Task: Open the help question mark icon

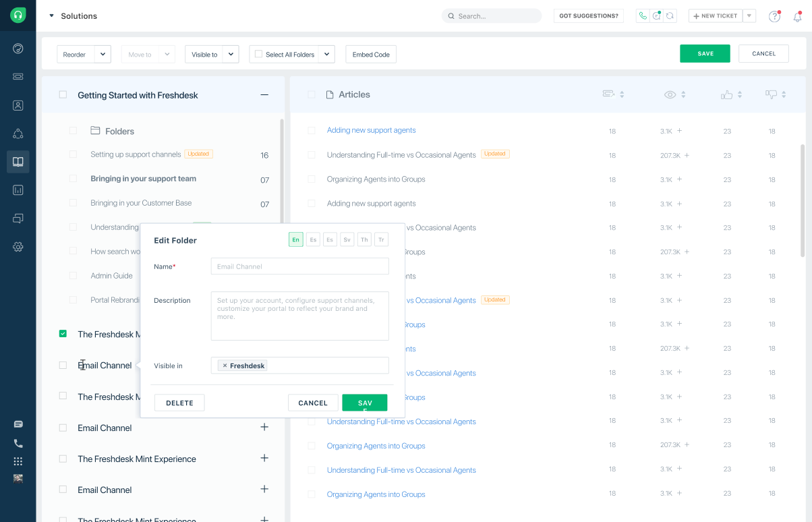Action: (774, 16)
